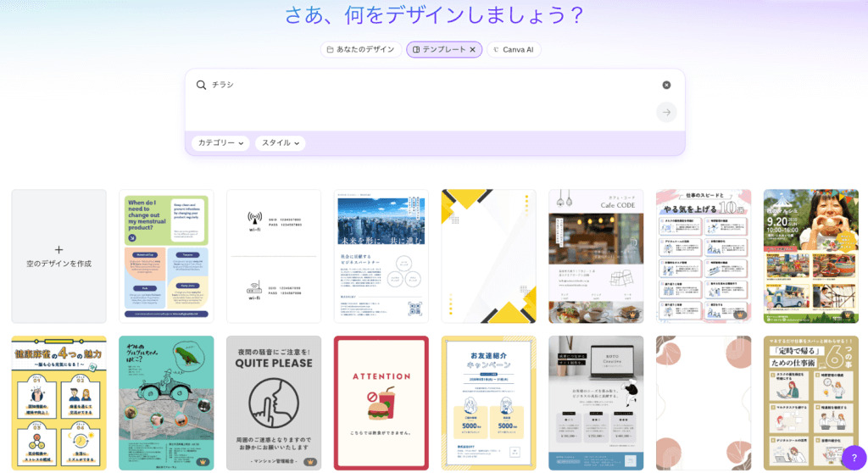Screen dimensions: 868x473
Task: Pick the お友達紹介 campaign template
Action: [x=488, y=403]
